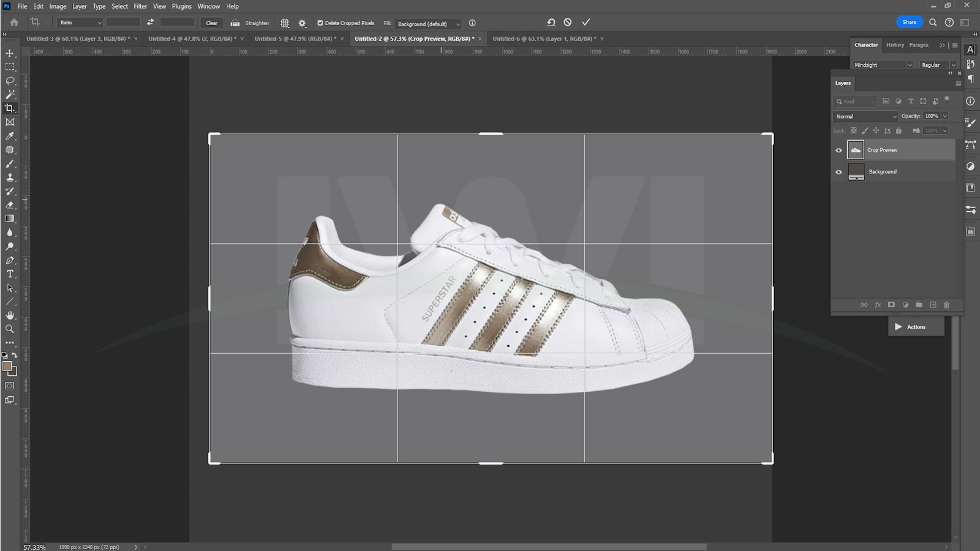
Task: Click the foreground color swatch
Action: tap(7, 366)
